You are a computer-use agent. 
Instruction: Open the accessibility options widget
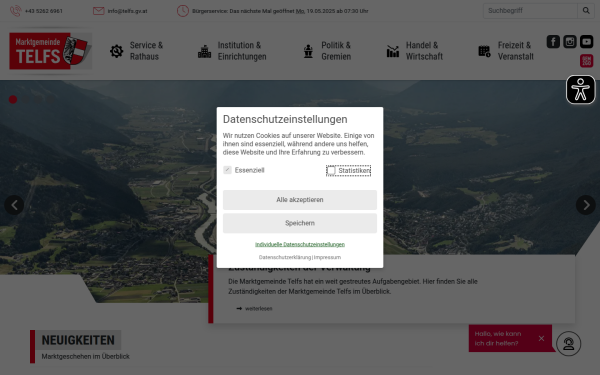click(580, 90)
